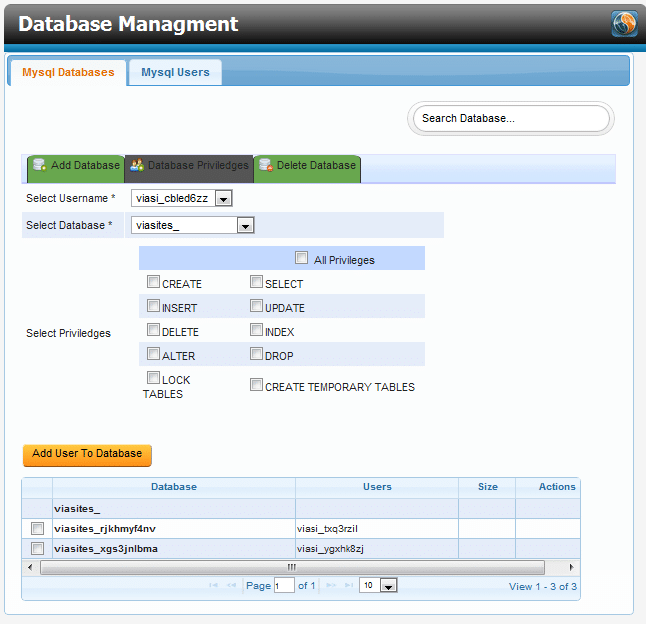This screenshot has width=646, height=624.
Task: Enable the All Privileges checkbox
Action: tap(302, 258)
